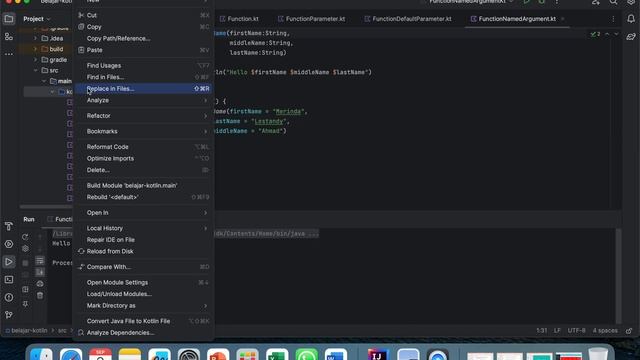
Task: Click the Stop icon in Run panel
Action: (x=25, y=263)
